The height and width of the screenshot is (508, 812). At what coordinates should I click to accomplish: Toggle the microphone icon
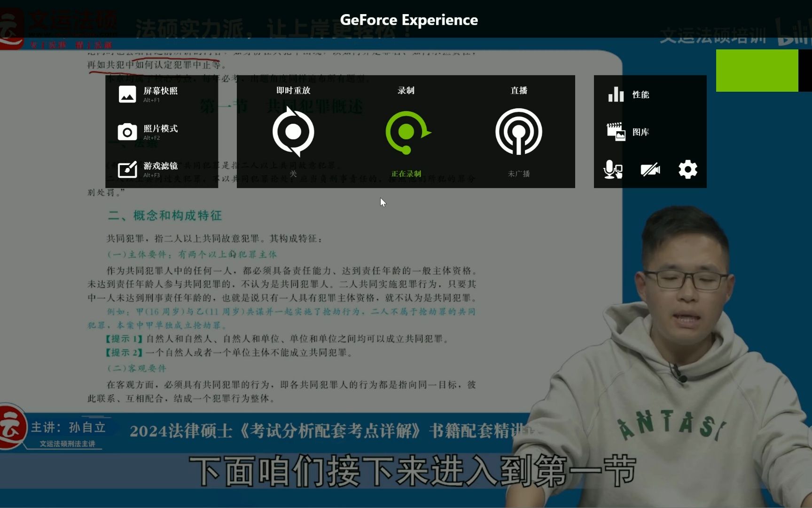pos(613,169)
